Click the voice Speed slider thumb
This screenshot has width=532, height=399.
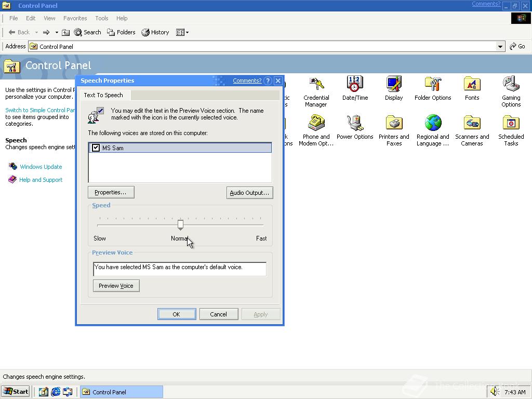[x=180, y=224]
